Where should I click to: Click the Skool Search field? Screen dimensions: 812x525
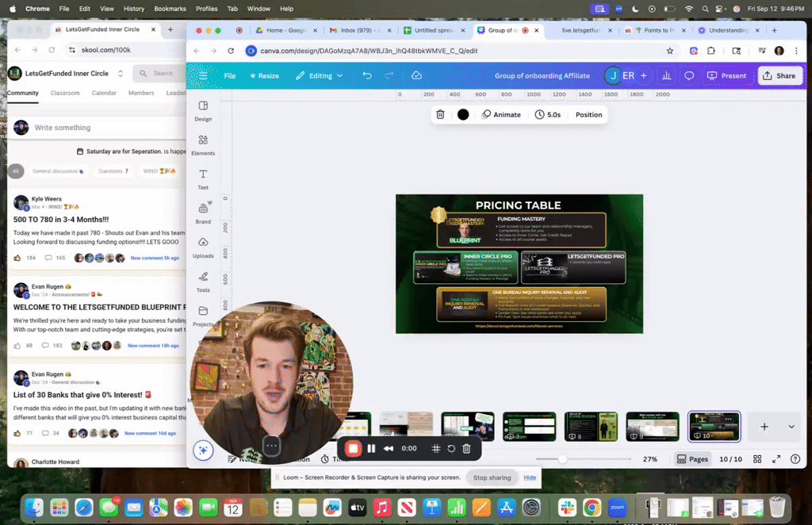[159, 74]
